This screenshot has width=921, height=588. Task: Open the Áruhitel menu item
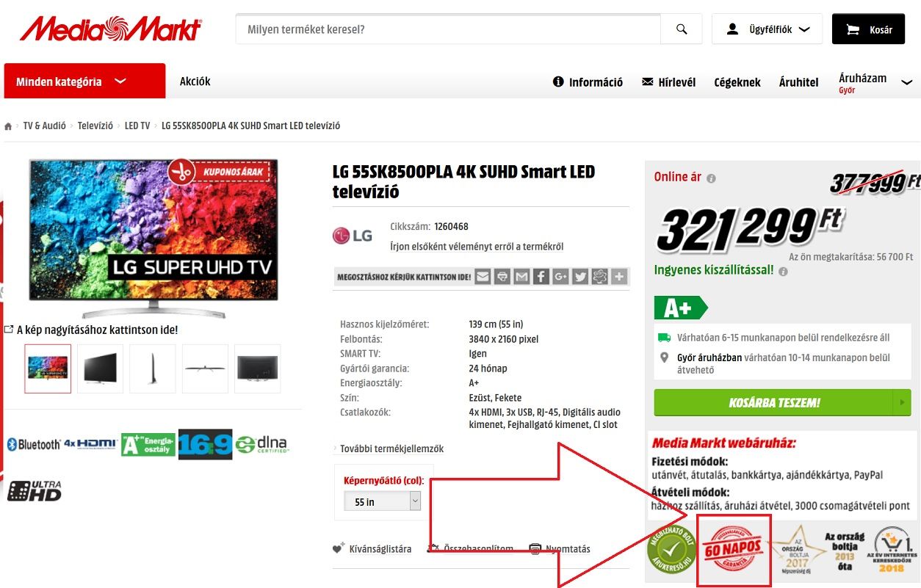(798, 82)
